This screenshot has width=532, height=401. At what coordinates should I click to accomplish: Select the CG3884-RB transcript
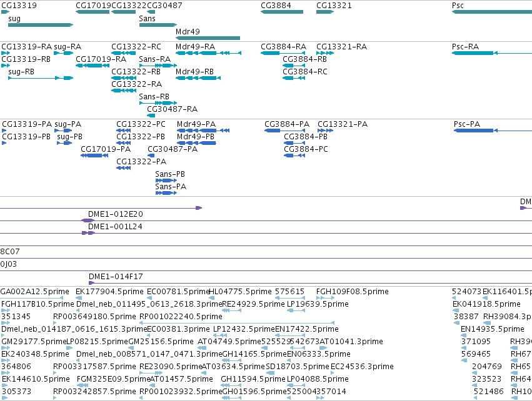(294, 66)
